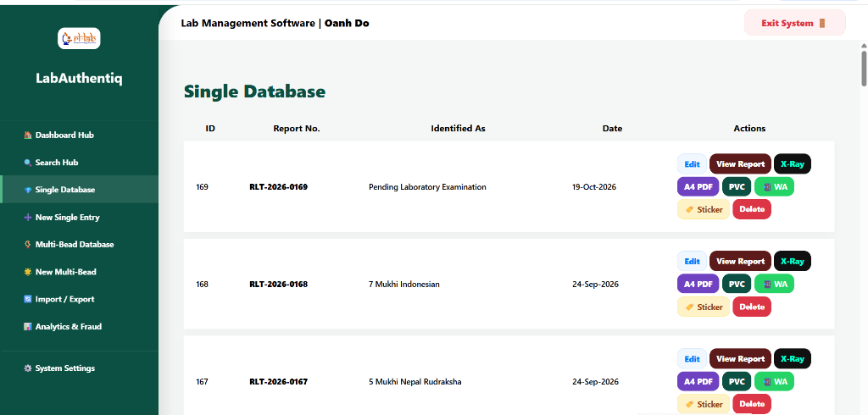
Task: Click '7 Mukhi Indonesian' cell
Action: pyautogui.click(x=404, y=285)
